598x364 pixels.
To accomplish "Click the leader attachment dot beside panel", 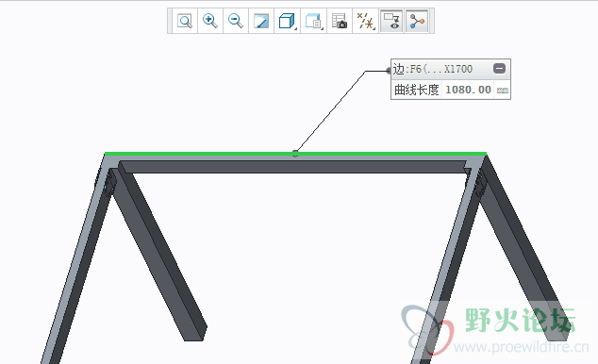I will coord(389,71).
